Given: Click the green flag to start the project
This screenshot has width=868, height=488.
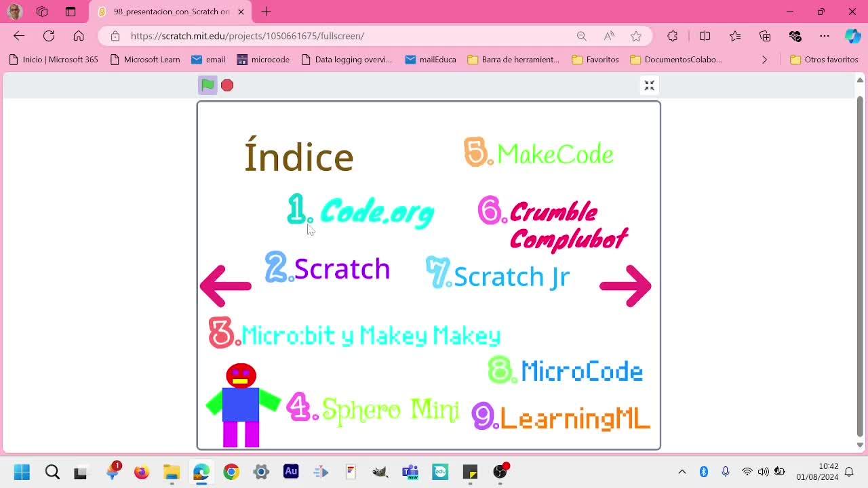Looking at the screenshot, I should (x=208, y=85).
